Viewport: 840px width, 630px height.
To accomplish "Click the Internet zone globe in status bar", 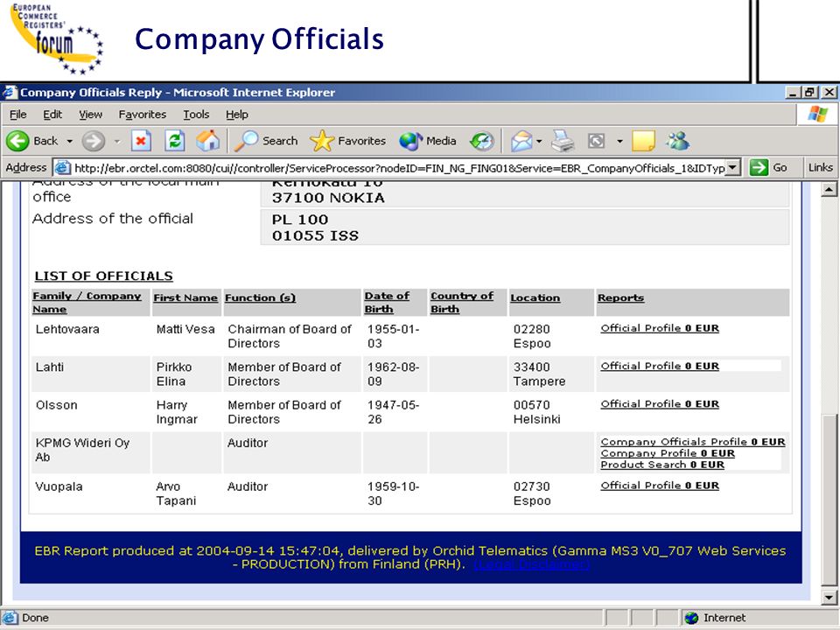I will pyautogui.click(x=691, y=618).
